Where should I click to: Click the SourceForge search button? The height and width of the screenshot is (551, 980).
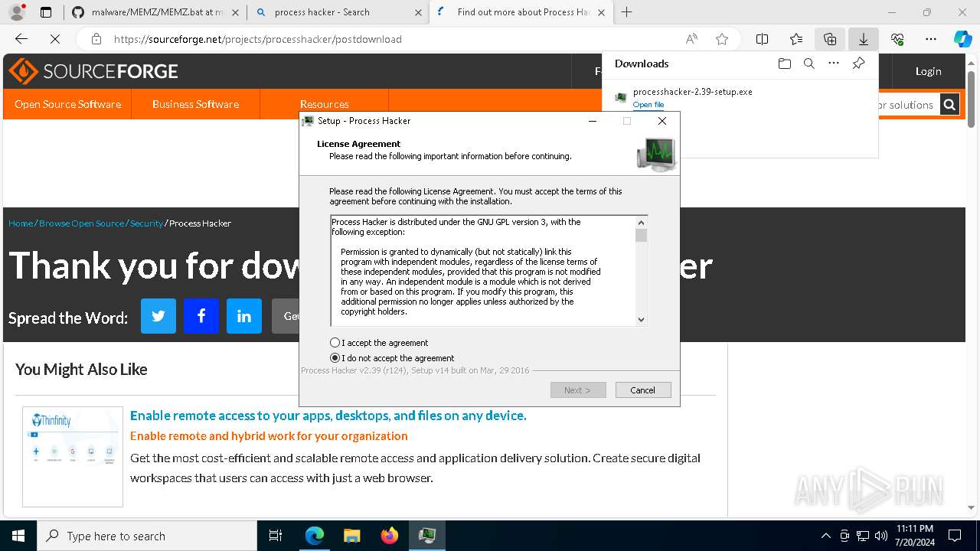[x=949, y=105]
